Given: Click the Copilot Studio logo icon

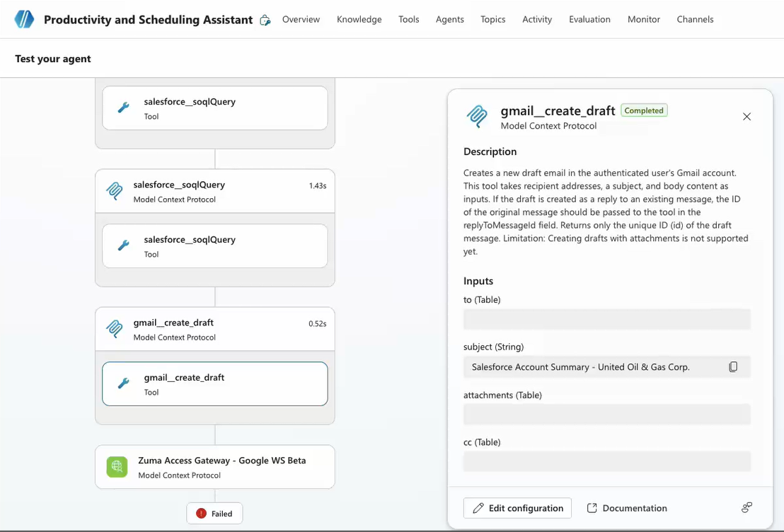Looking at the screenshot, I should [24, 19].
